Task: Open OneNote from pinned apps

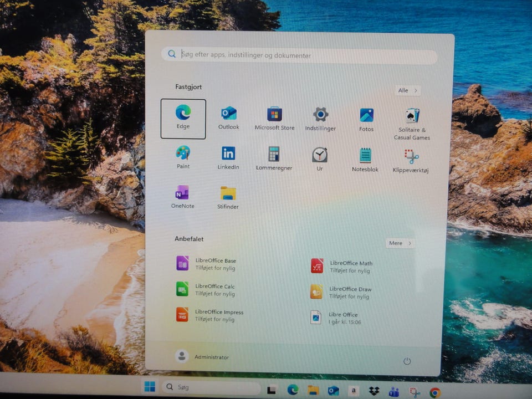Action: tap(182, 196)
